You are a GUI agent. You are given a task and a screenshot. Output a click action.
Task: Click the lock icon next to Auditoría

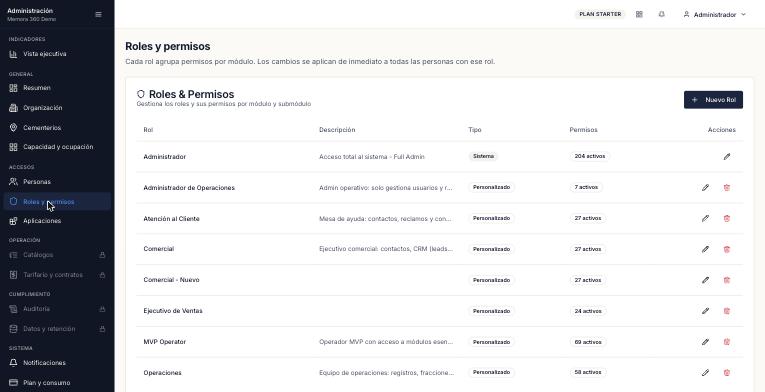102,309
